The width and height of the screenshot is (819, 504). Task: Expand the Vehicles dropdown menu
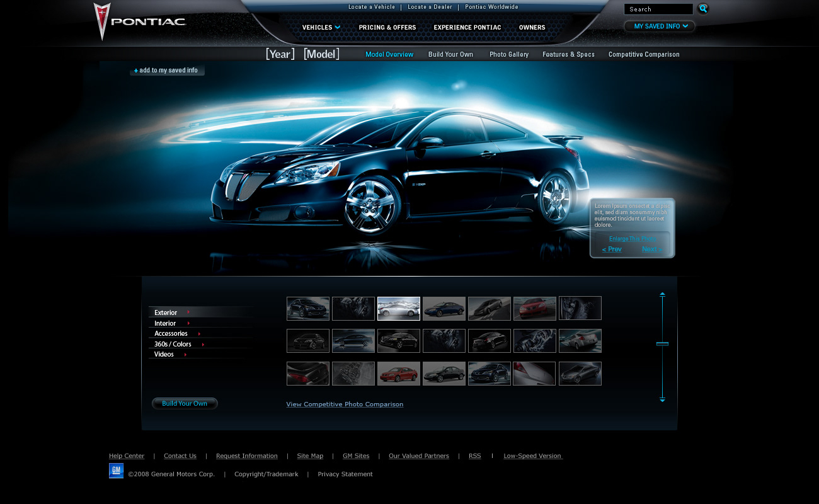point(321,27)
